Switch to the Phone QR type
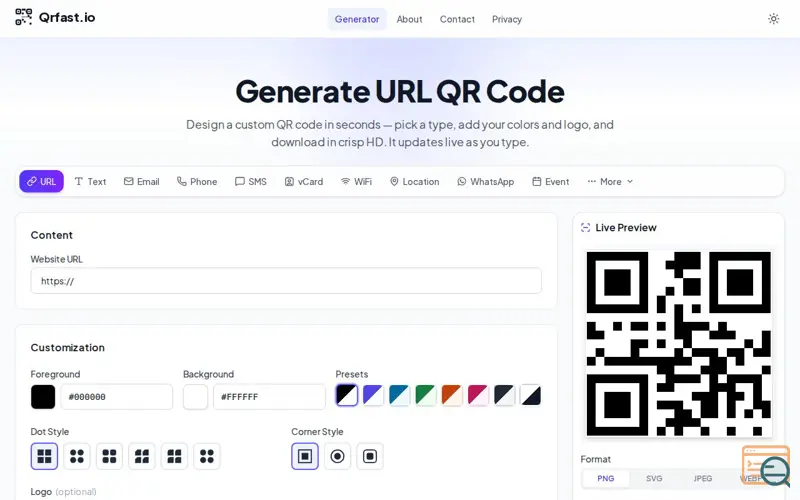800x500 pixels. coord(197,181)
